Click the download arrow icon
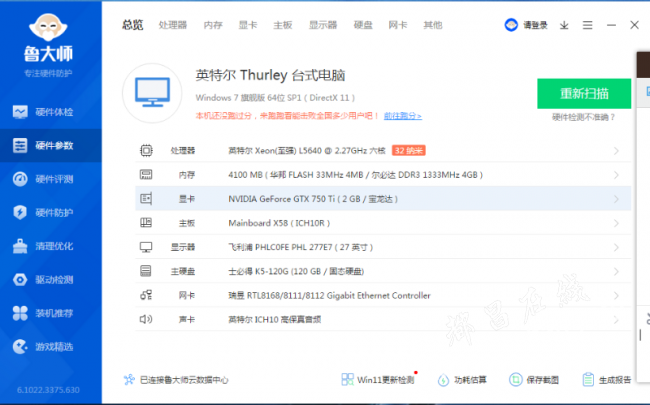Image resolution: width=650 pixels, height=405 pixels. (x=564, y=25)
